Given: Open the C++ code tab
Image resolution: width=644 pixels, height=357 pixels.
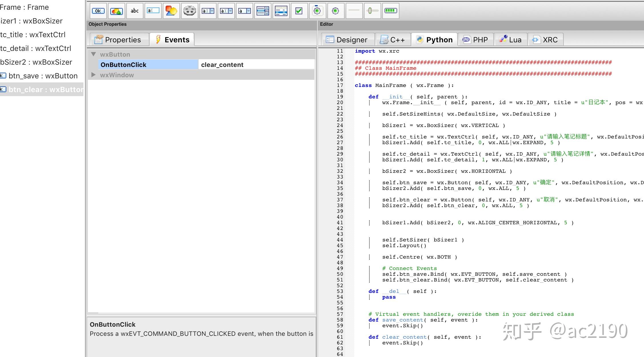Looking at the screenshot, I should click(393, 40).
